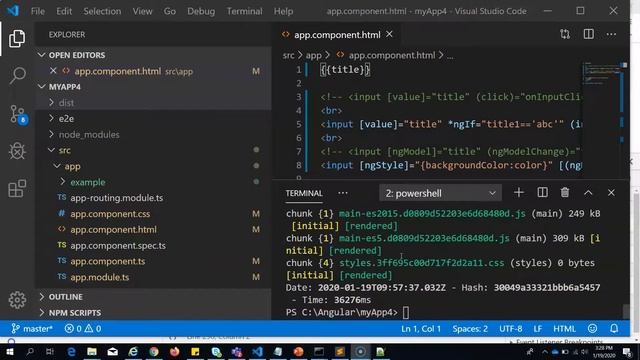Create a new terminal with plus icon
Image resolution: width=640 pixels, height=360 pixels.
(x=519, y=193)
